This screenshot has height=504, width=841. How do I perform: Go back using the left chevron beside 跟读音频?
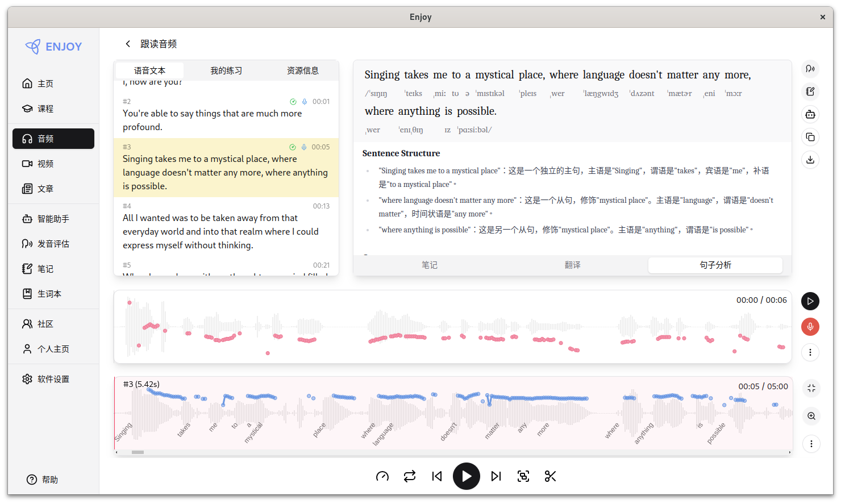[128, 44]
